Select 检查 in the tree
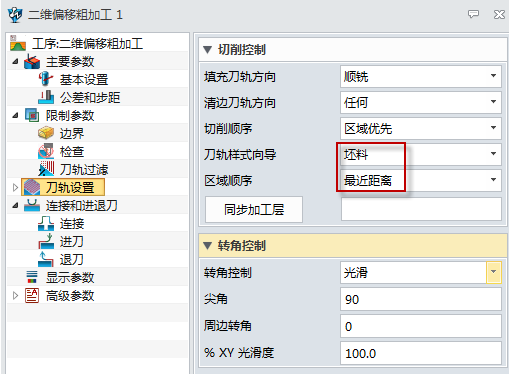This screenshot has width=509, height=374. tap(72, 152)
